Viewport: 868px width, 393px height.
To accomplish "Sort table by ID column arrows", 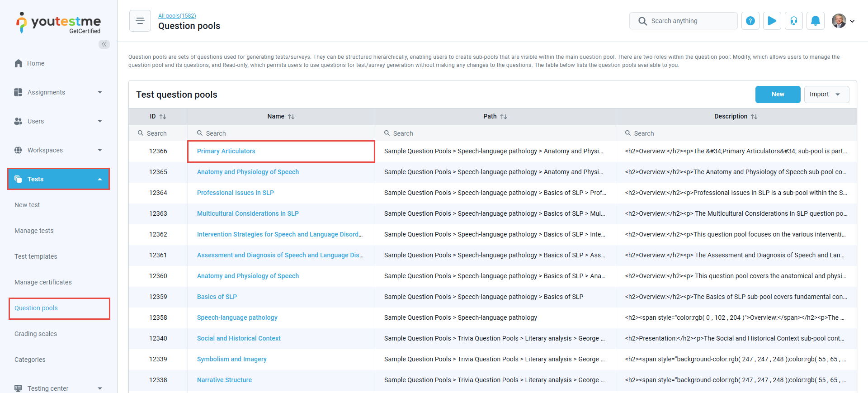I will pos(163,117).
